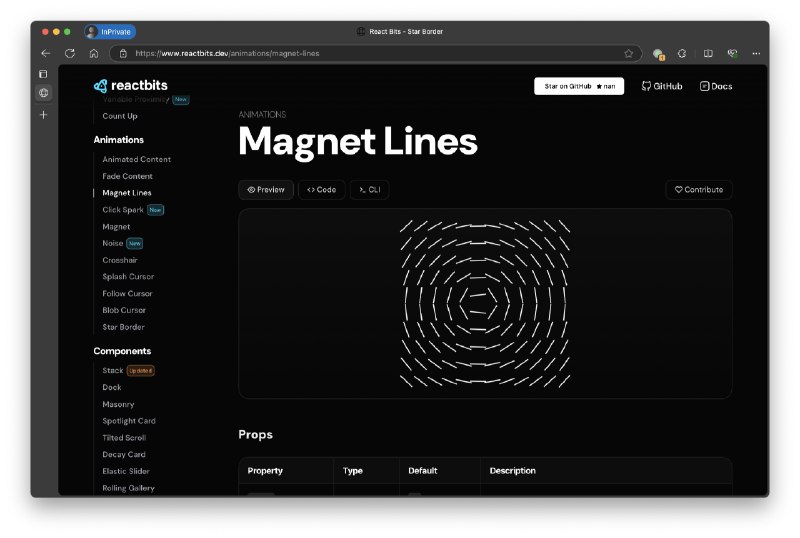Screen dimensions: 800x538
Task: Click the address bar URL field
Action: coord(376,53)
